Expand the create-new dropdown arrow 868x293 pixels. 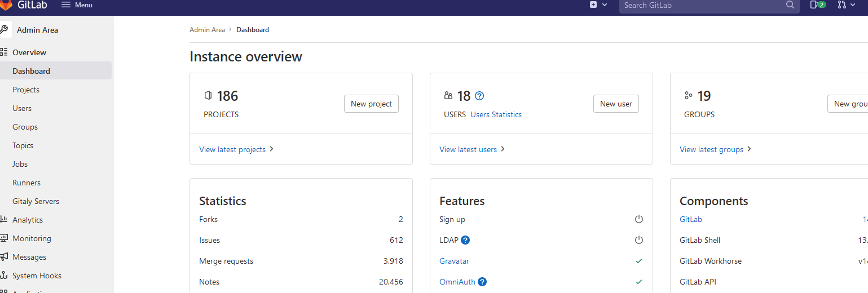tap(605, 5)
